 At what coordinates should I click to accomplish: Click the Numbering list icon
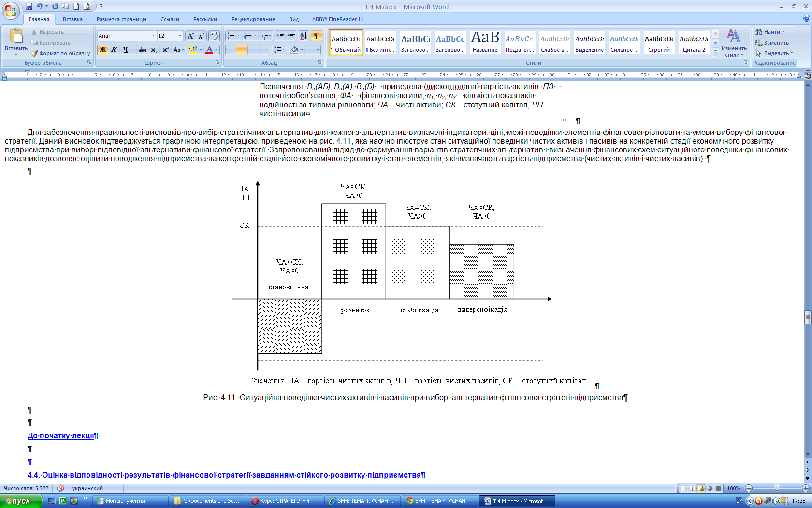click(x=247, y=36)
